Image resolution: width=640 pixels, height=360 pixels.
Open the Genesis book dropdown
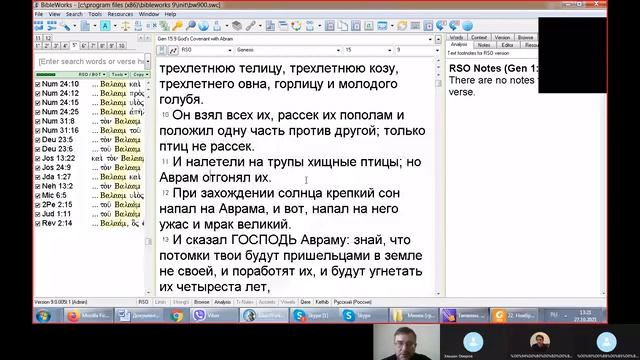pos(338,50)
